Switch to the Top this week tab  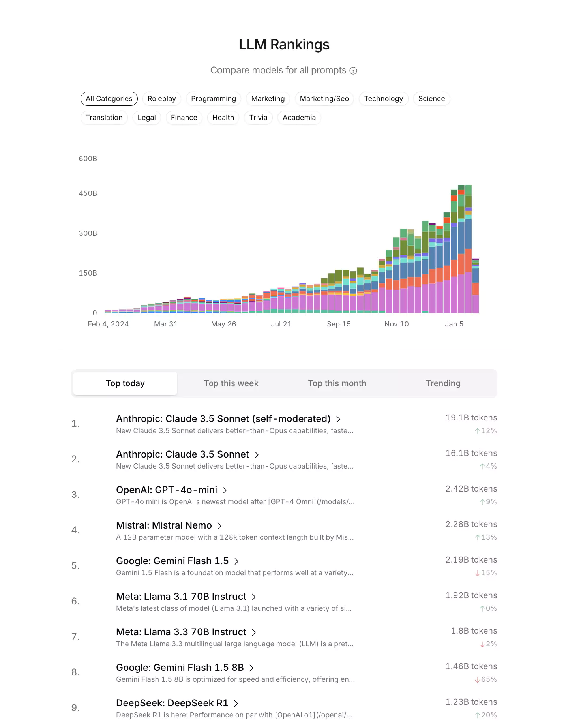click(x=231, y=383)
